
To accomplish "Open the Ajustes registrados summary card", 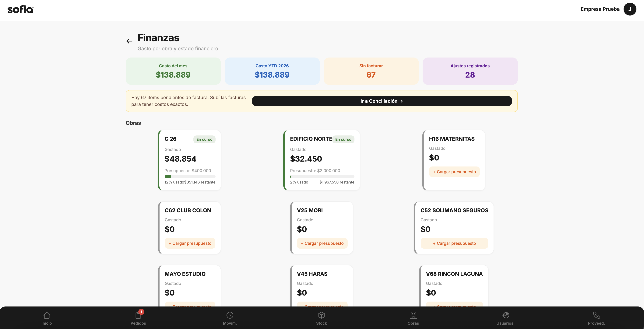I will (x=470, y=71).
